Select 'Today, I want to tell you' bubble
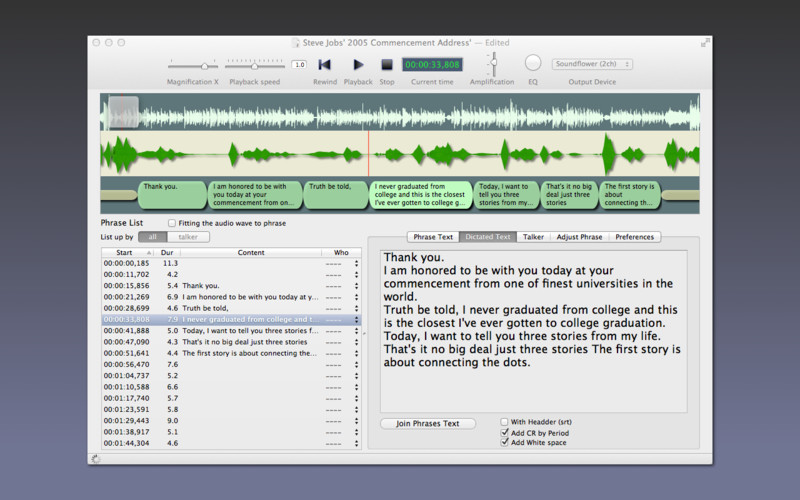This screenshot has height=500, width=800. point(506,195)
